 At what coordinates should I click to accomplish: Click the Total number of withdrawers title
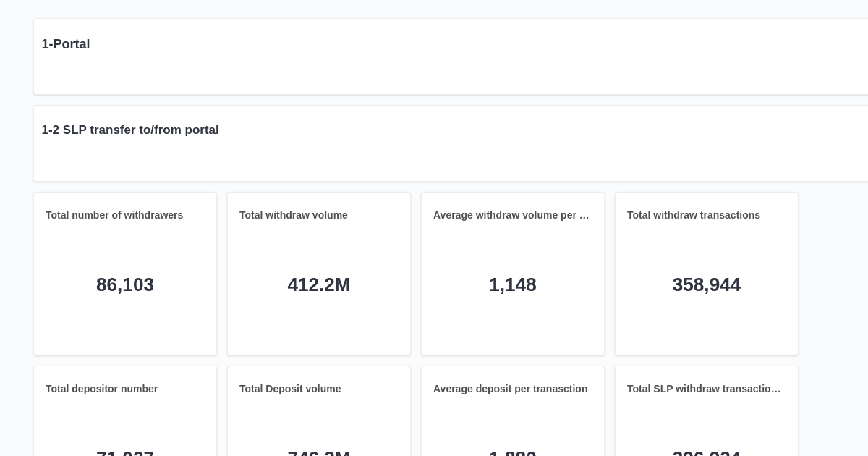click(114, 215)
